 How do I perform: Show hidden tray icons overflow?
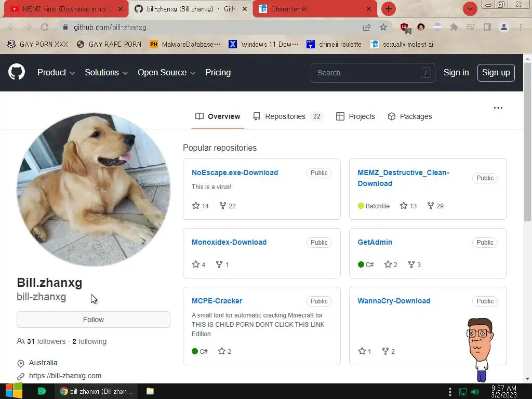450,392
